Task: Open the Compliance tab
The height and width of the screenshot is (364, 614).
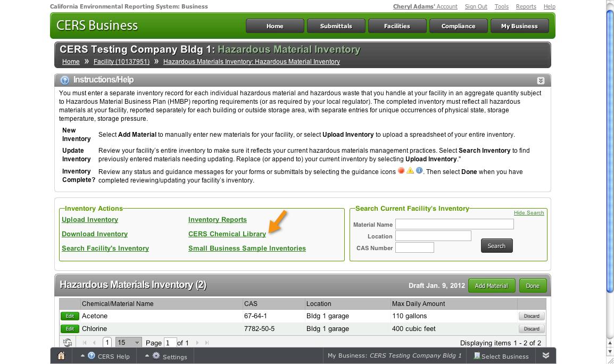Action: tap(458, 26)
